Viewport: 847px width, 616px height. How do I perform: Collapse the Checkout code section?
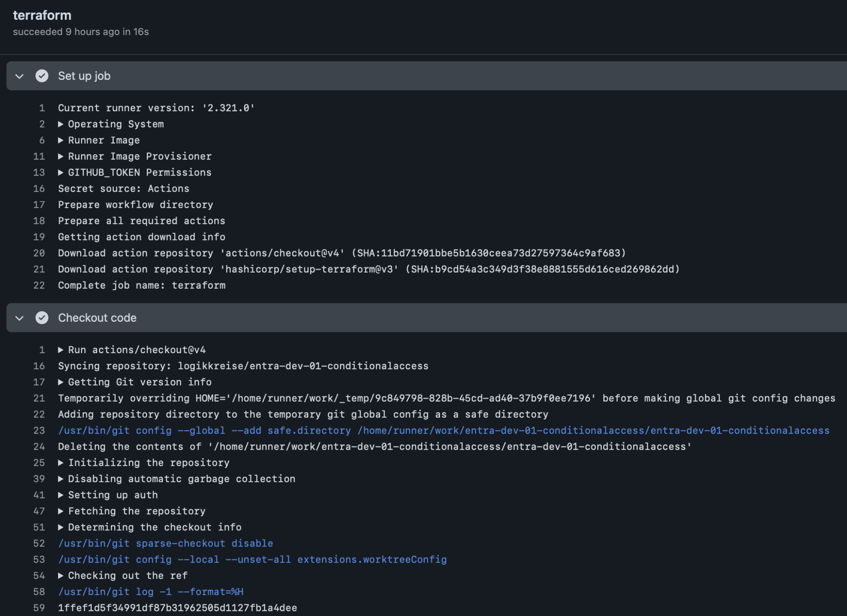(x=19, y=318)
